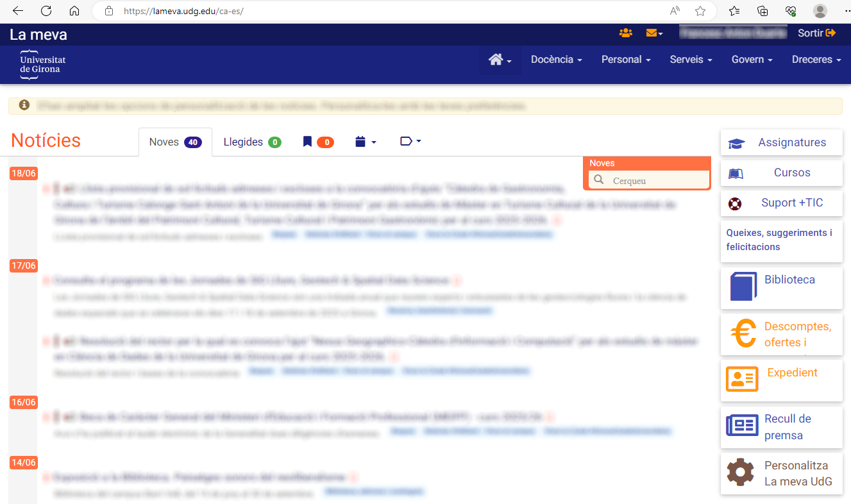Click the home icon in navigation bar

[500, 60]
